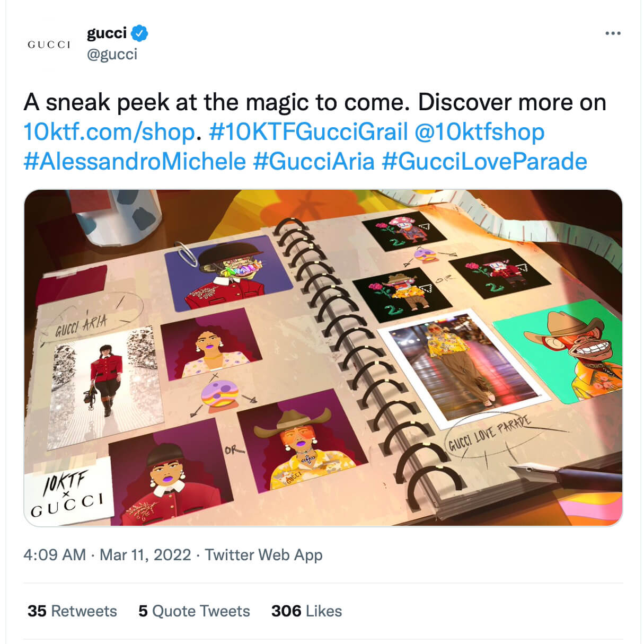The height and width of the screenshot is (644, 644).
Task: Open the #GucciLoveParade hashtag
Action: tap(484, 162)
